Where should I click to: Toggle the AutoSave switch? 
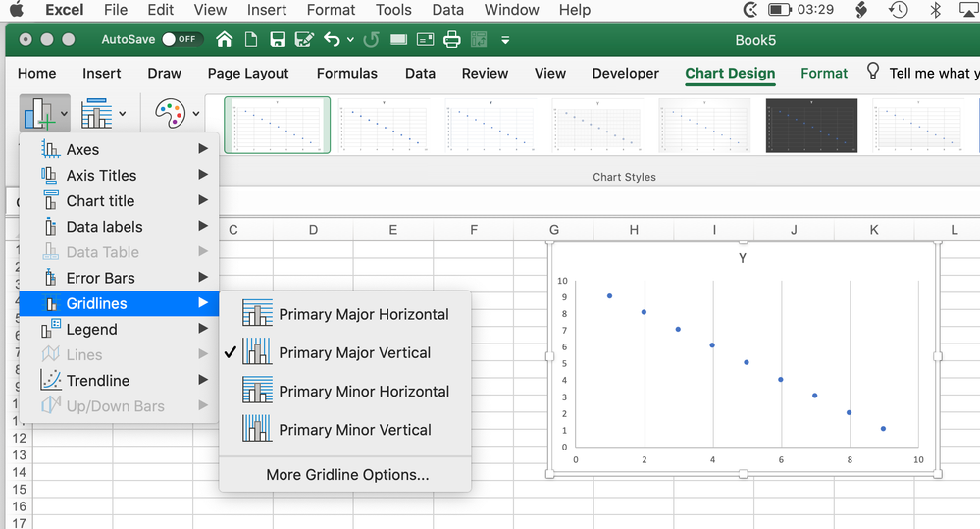181,39
